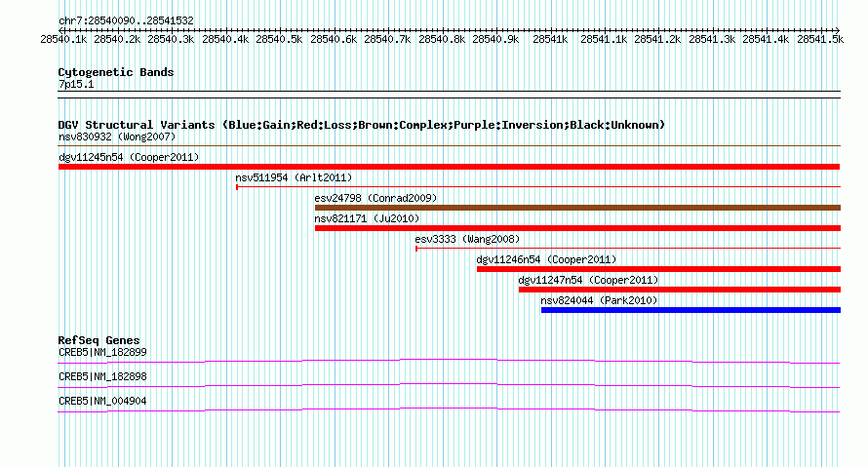The height and width of the screenshot is (467, 868).
Task: Click the 28540.8k ruler tick label
Action: pos(442,39)
